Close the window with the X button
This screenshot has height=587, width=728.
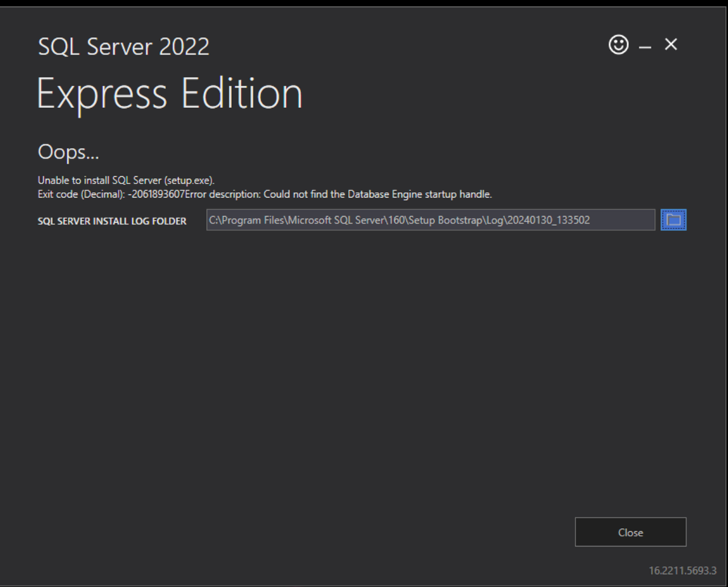click(671, 45)
